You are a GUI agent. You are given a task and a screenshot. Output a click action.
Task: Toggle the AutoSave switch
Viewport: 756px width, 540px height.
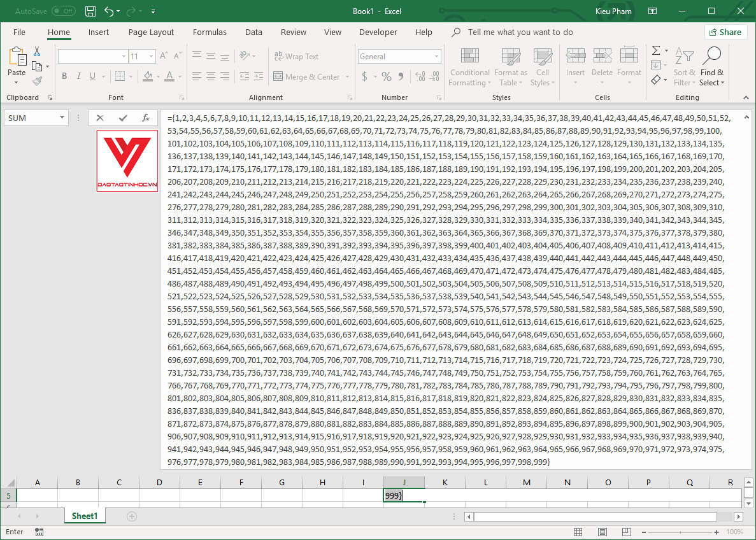[64, 11]
